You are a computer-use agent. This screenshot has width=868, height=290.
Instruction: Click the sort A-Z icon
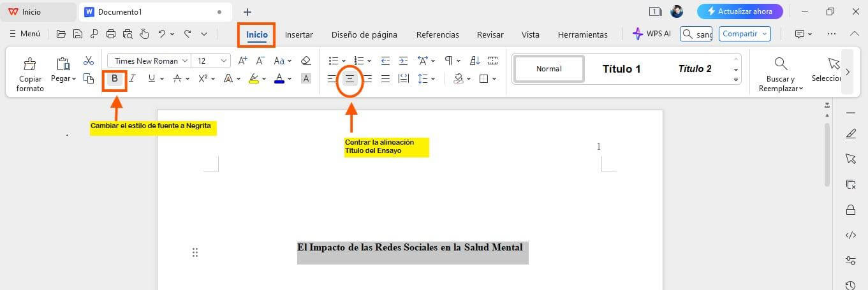point(475,61)
